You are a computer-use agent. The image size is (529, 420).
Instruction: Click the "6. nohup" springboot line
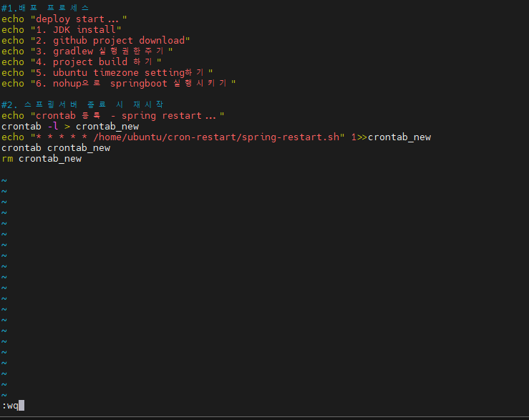coord(118,83)
